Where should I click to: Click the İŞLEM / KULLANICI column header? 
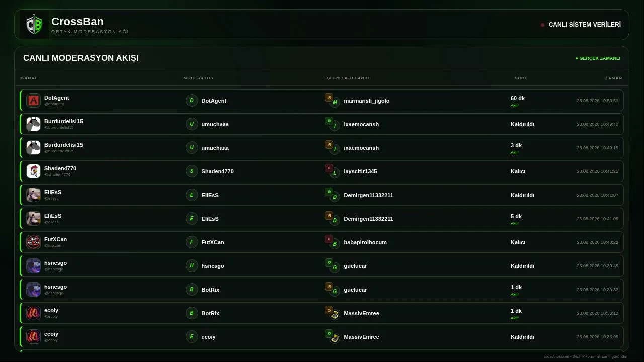pos(348,78)
